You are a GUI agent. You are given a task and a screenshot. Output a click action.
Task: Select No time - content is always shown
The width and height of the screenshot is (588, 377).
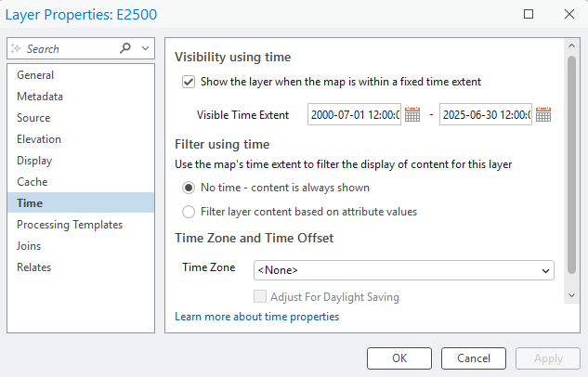click(189, 187)
